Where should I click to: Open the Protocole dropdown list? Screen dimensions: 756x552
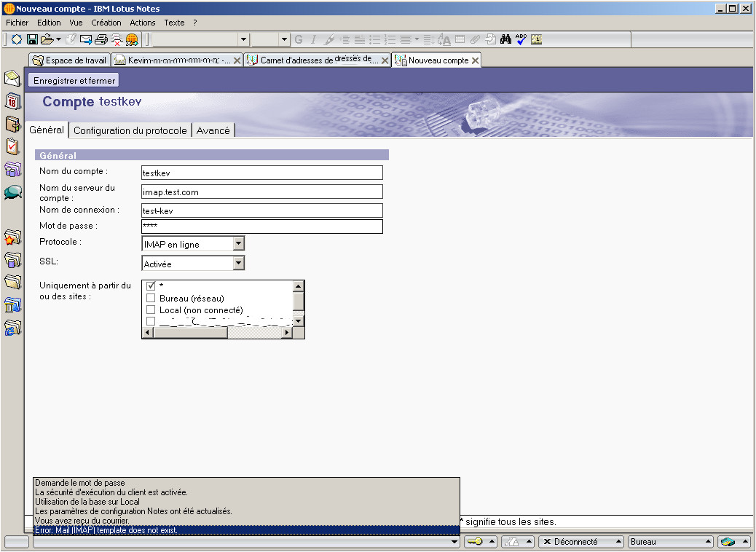pos(238,244)
